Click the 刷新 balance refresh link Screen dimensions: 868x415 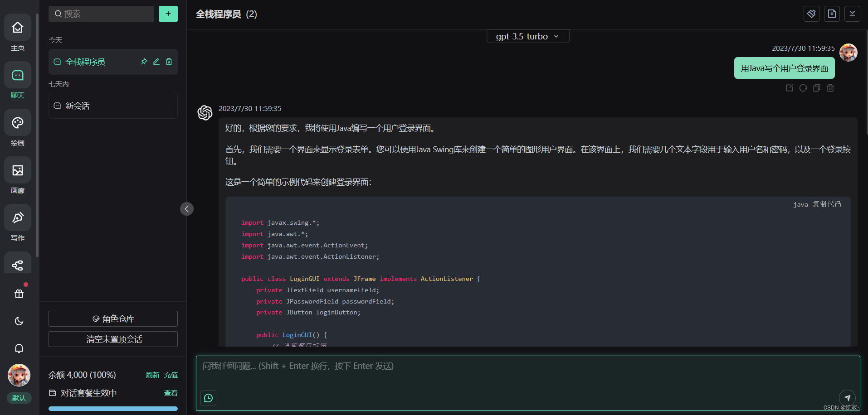[x=153, y=375]
